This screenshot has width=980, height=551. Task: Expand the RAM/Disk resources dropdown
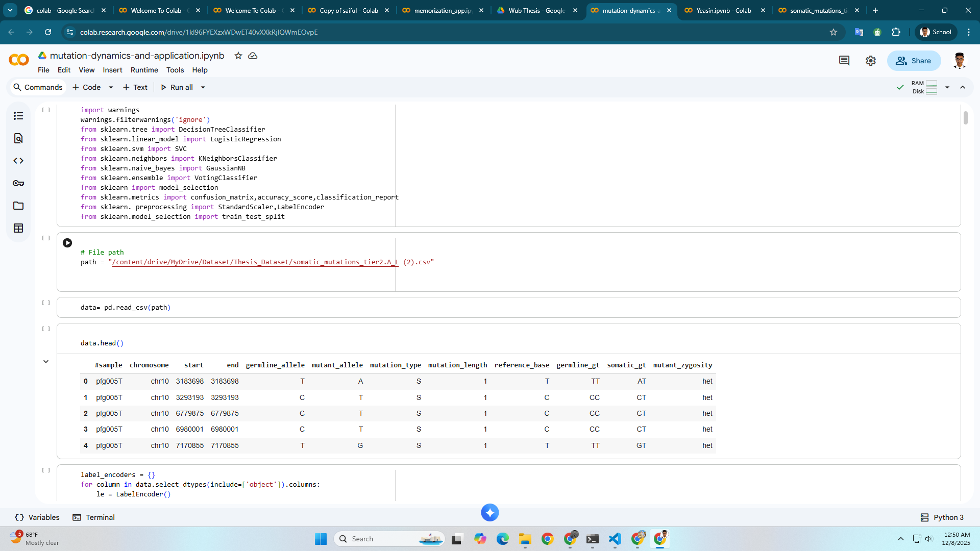[x=947, y=87]
